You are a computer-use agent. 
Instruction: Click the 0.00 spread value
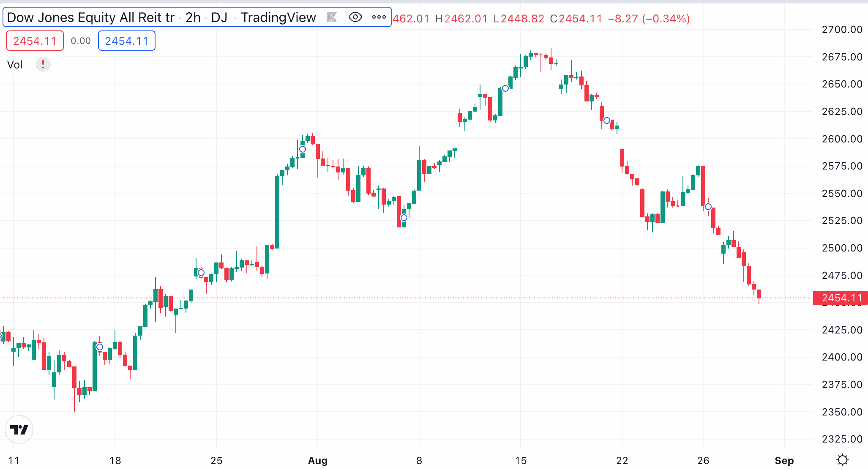tap(81, 41)
